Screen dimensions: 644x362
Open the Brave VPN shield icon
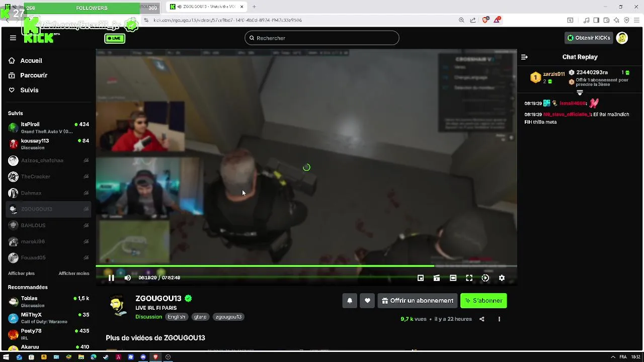coord(626,20)
